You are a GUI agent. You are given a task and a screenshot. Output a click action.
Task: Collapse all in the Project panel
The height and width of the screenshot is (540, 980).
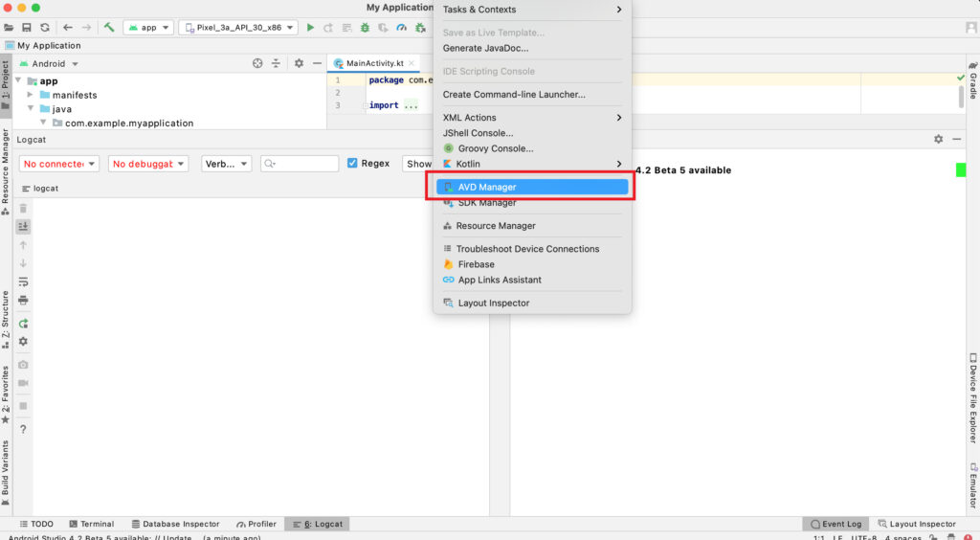(x=276, y=63)
